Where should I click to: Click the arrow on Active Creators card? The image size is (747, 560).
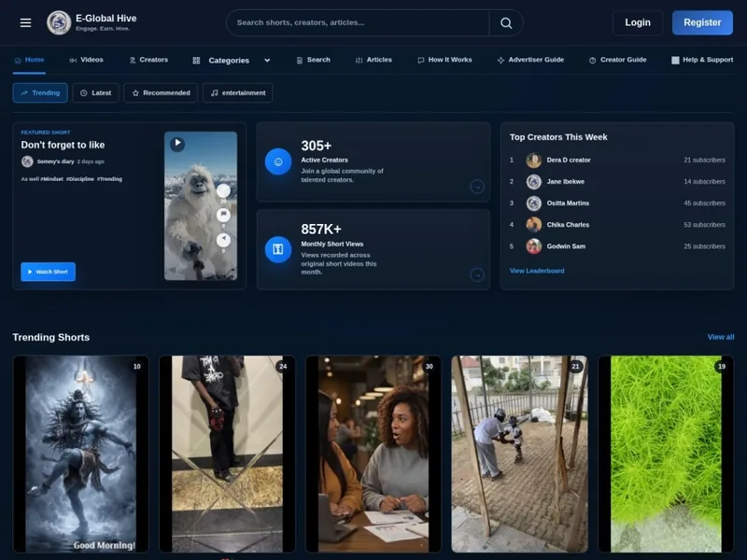click(477, 187)
